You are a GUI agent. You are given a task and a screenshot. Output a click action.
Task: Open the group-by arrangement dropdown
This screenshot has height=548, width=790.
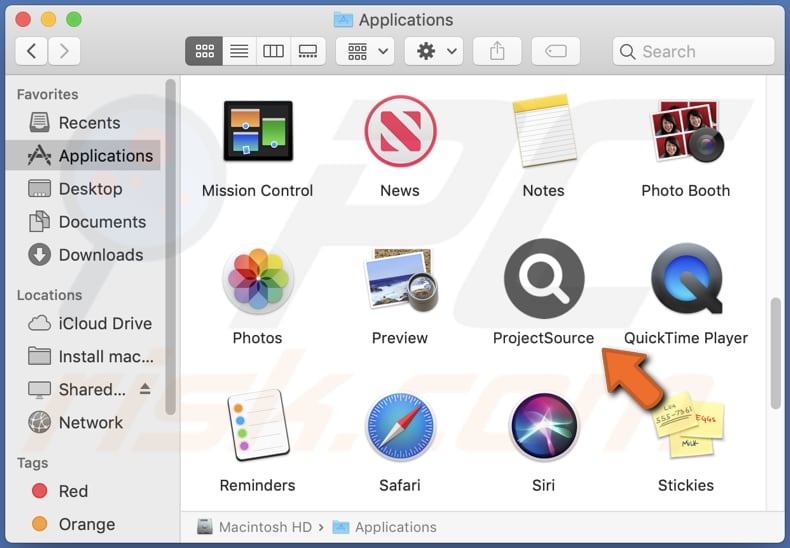coord(365,51)
